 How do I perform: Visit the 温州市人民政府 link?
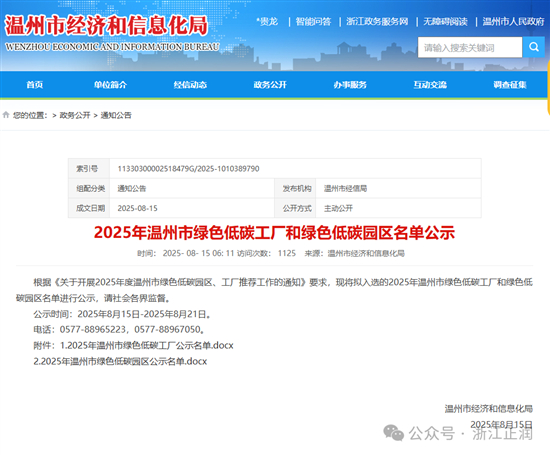click(513, 22)
